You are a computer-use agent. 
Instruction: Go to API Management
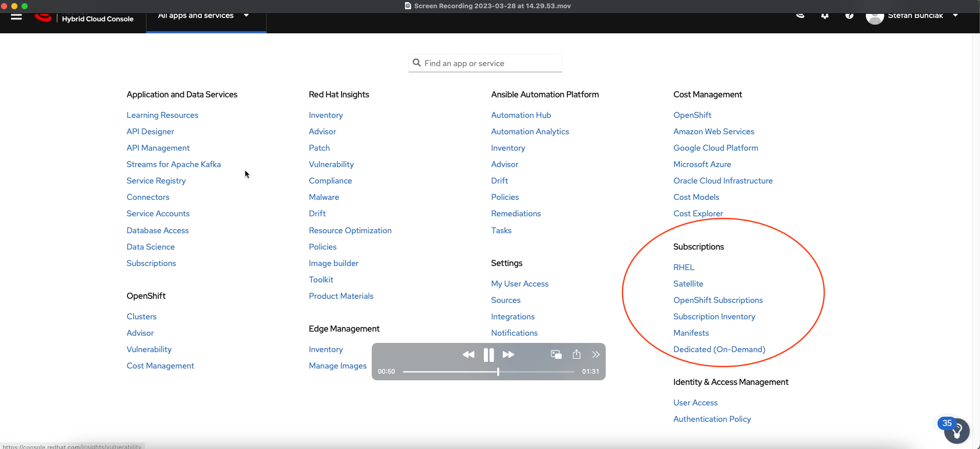(x=158, y=148)
